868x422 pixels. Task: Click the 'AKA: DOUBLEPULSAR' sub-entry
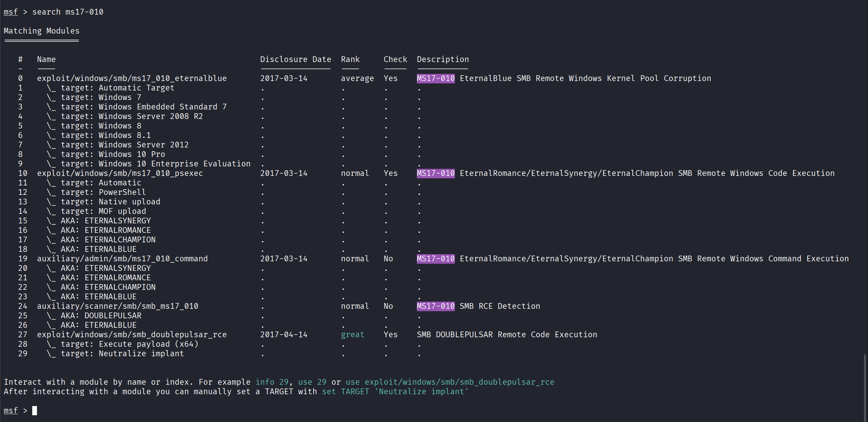point(101,316)
